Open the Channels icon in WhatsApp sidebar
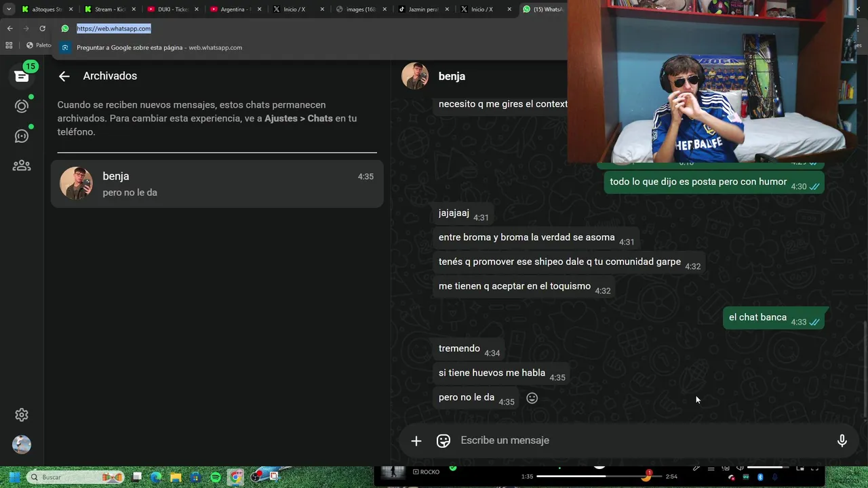The height and width of the screenshot is (488, 868). (22, 136)
